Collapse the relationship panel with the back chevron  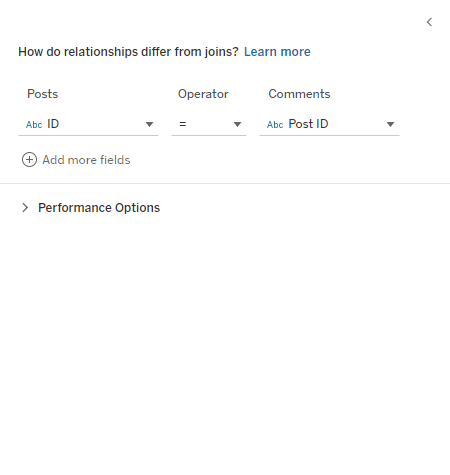[429, 22]
